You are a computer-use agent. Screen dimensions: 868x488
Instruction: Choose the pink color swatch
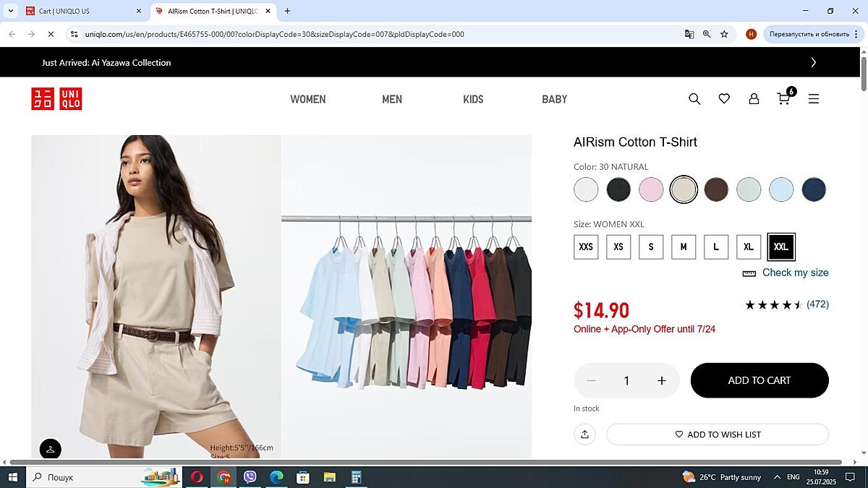coord(651,189)
